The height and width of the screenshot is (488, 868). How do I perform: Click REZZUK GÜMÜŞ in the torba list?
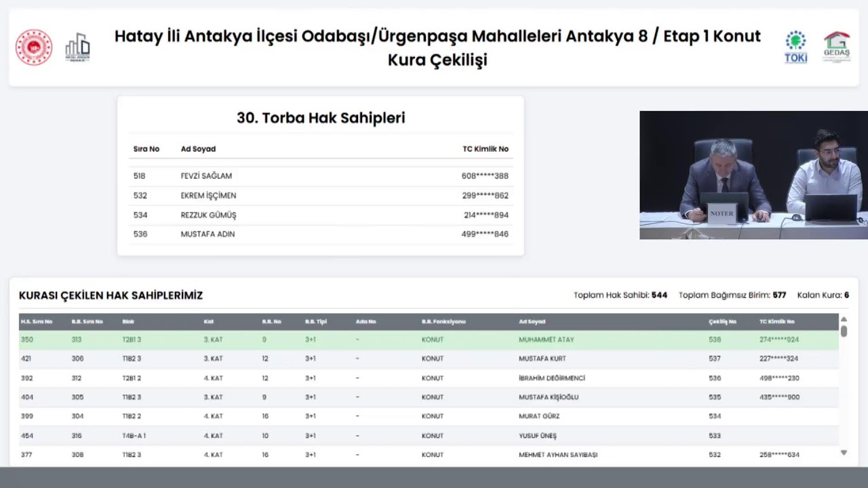(x=208, y=216)
